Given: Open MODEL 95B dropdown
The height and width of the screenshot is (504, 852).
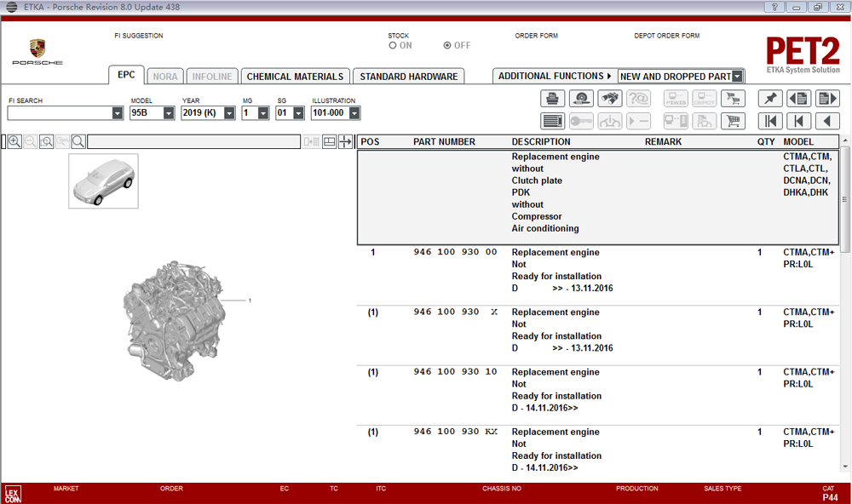Looking at the screenshot, I should [x=169, y=113].
